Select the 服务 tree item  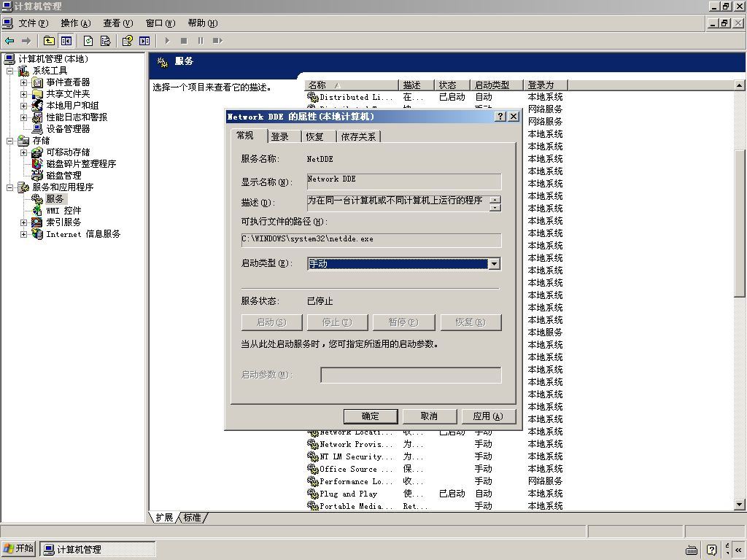55,199
